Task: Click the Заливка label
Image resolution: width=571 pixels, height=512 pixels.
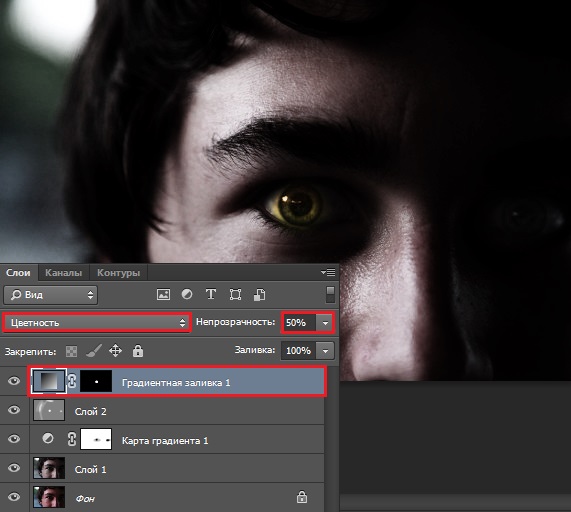Action: pyautogui.click(x=255, y=350)
